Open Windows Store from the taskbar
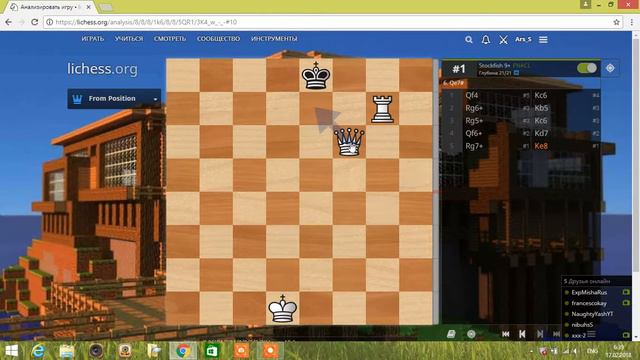This screenshot has height=360, width=640. click(x=211, y=351)
